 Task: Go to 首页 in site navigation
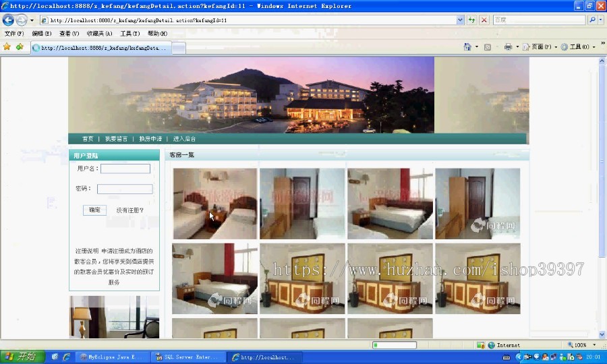[x=88, y=139]
